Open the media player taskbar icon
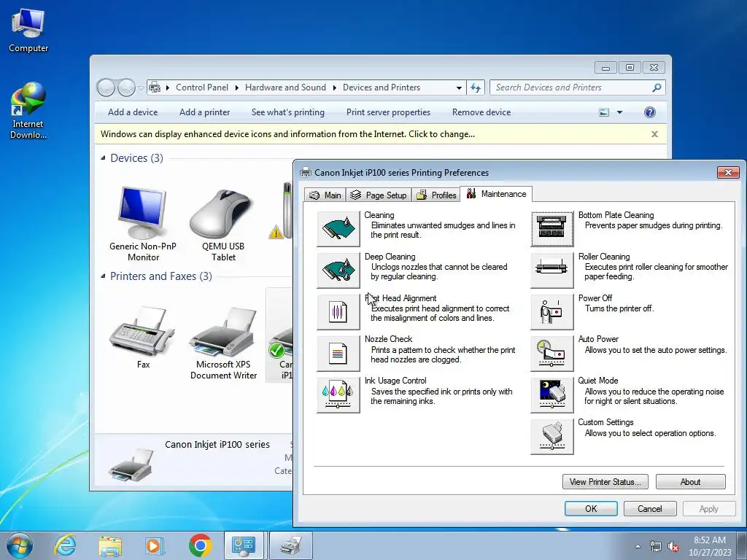This screenshot has height=560, width=747. pos(155,545)
